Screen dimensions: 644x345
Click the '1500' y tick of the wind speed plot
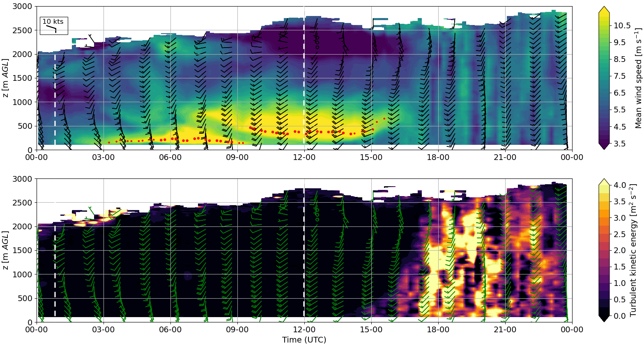[23, 78]
